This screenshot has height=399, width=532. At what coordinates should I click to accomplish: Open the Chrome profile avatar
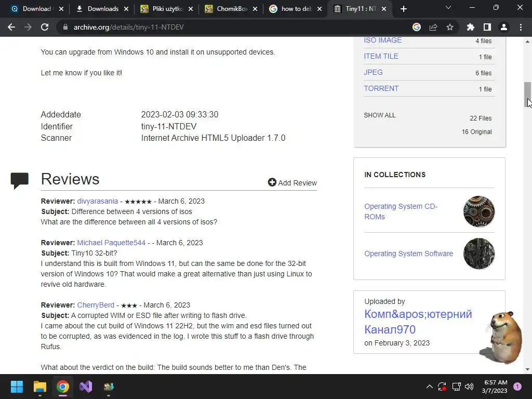[504, 27]
